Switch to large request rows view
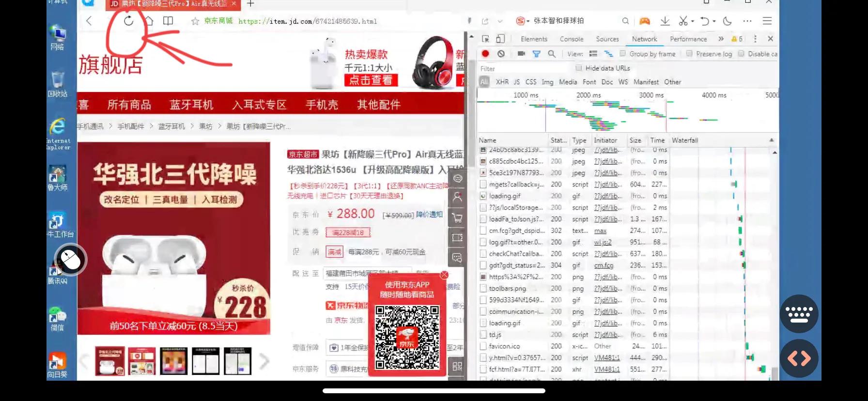868x401 pixels. pyautogui.click(x=593, y=54)
